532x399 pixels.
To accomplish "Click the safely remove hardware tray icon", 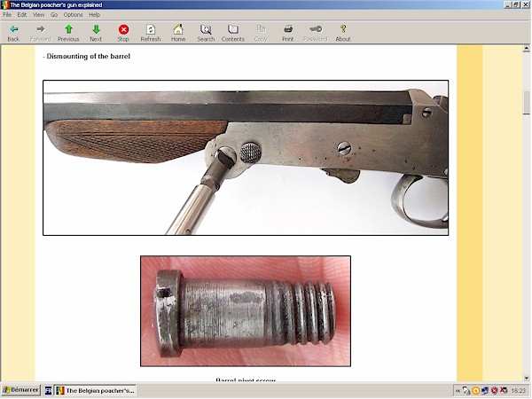I will (x=466, y=391).
